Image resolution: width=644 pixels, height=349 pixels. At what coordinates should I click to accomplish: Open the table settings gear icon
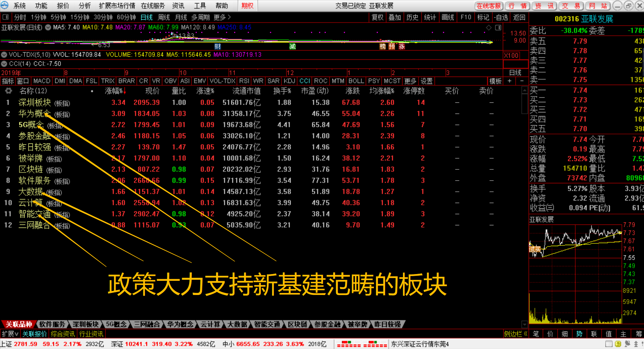(x=8, y=90)
